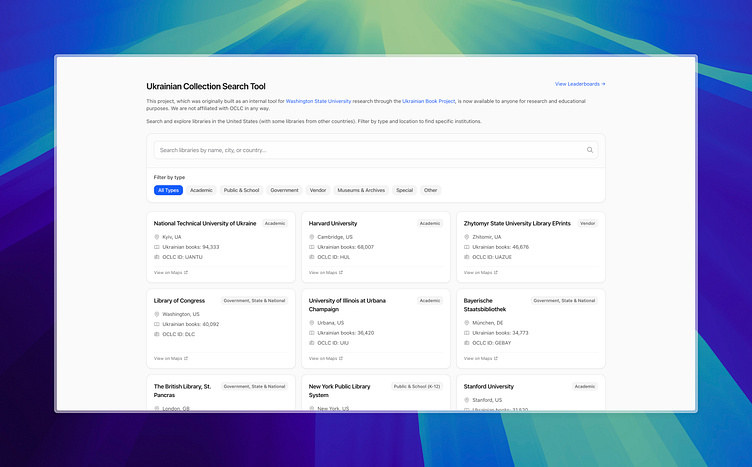
Task: Click the location pin icon beside Kyiv, UA
Action: coord(157,237)
